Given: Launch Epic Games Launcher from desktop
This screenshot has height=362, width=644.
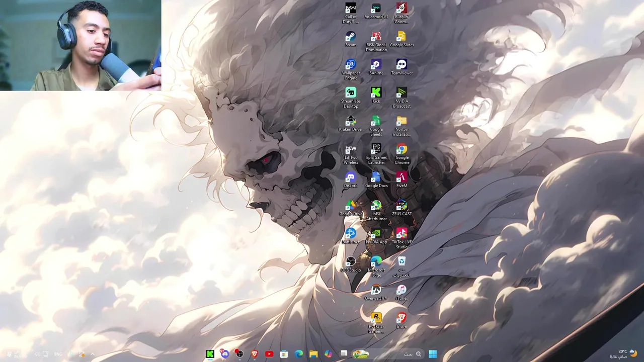Looking at the screenshot, I should point(376,154).
